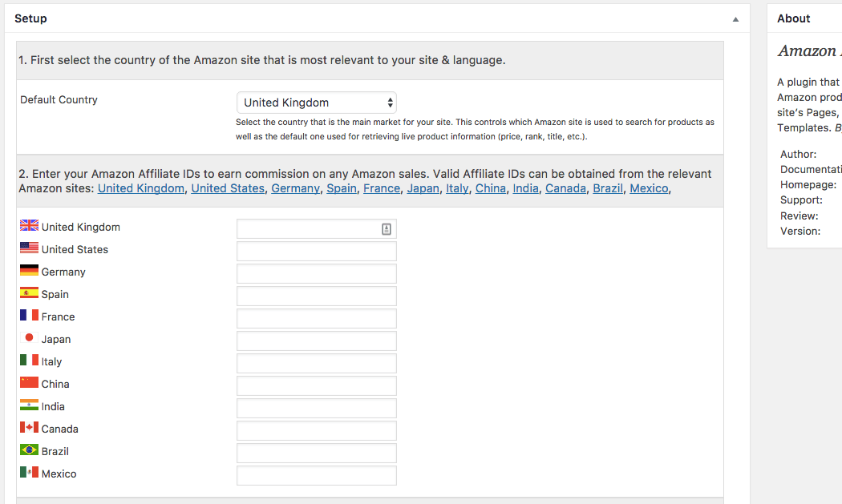Open the United States affiliate site link

click(x=228, y=188)
